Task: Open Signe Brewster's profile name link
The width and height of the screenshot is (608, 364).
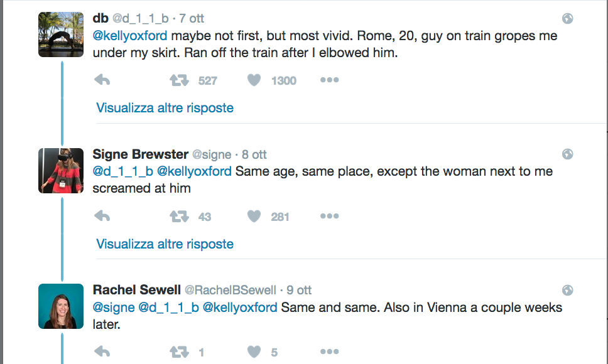Action: click(x=140, y=154)
